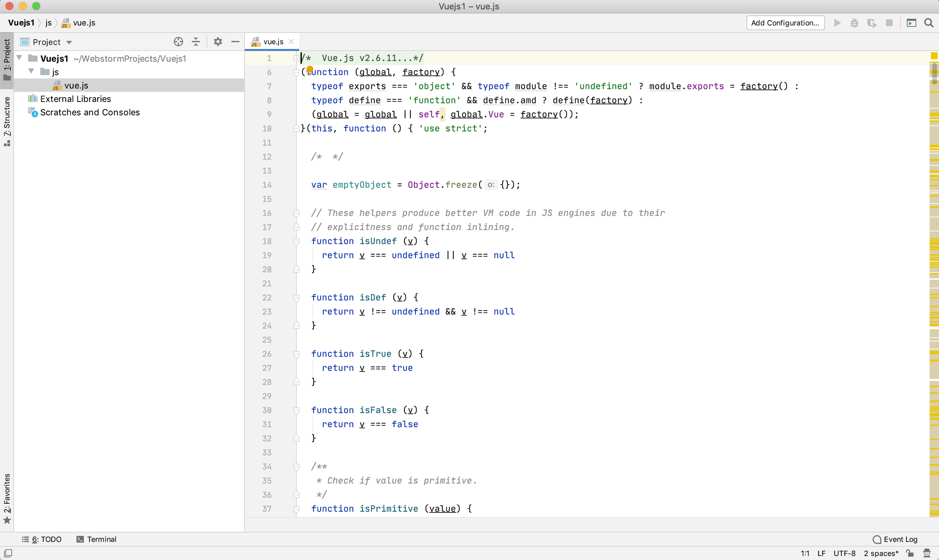Click Add Configuration... button
Image resolution: width=939 pixels, height=560 pixels.
[x=785, y=23]
